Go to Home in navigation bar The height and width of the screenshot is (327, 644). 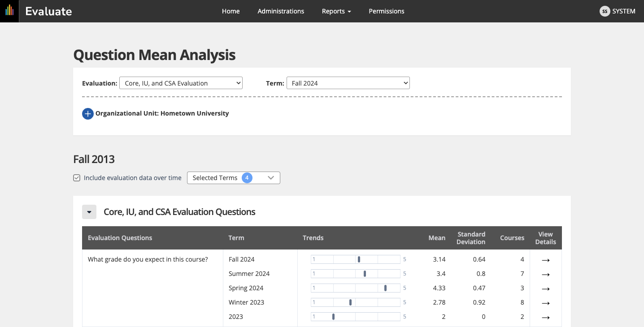231,11
